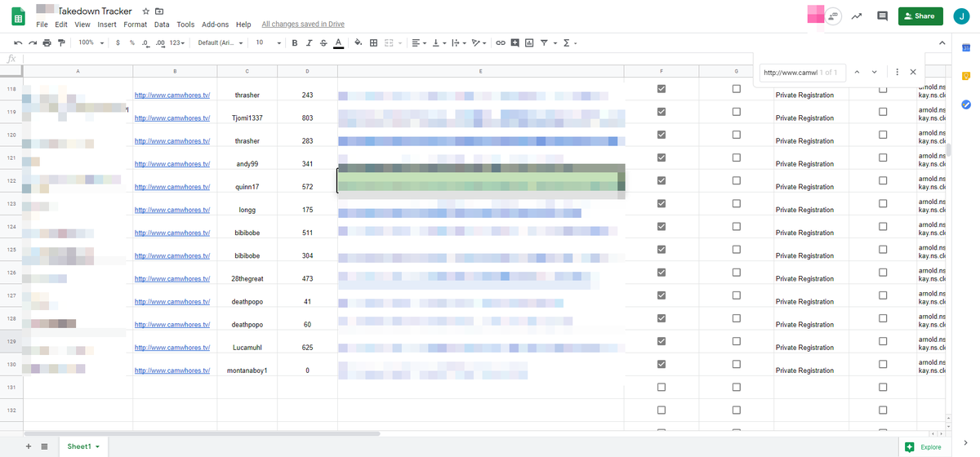Open the font family dropdown
Viewport: 980px width, 457px height.
(220, 42)
